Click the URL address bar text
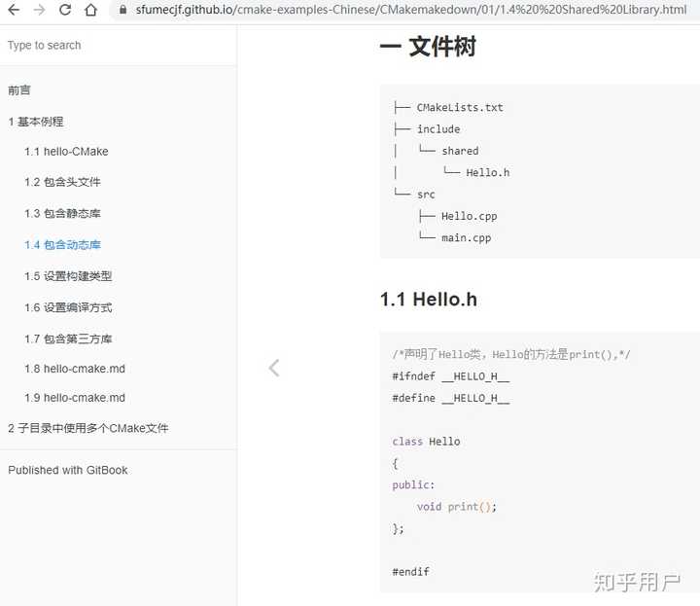 tap(410, 10)
